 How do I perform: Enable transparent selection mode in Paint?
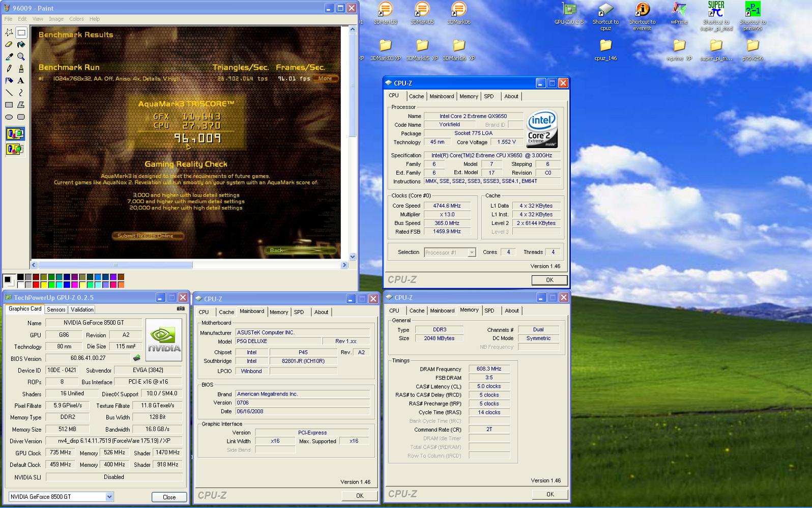click(x=15, y=149)
